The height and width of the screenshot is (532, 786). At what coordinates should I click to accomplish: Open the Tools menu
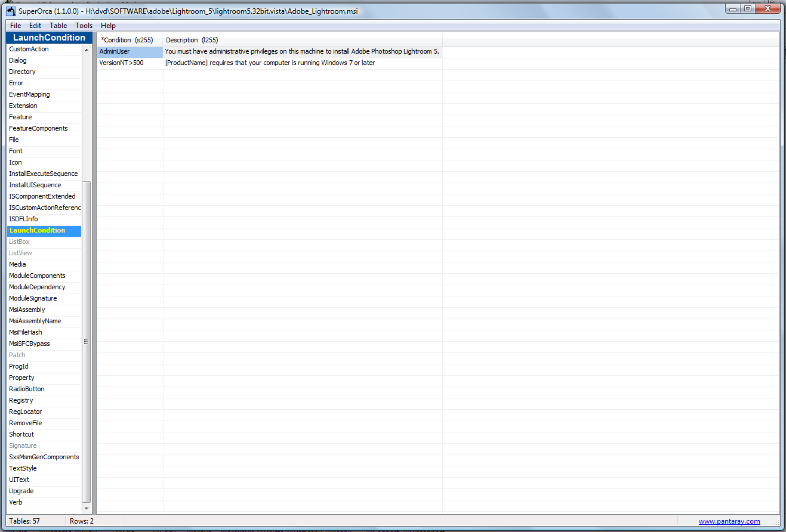coord(84,26)
